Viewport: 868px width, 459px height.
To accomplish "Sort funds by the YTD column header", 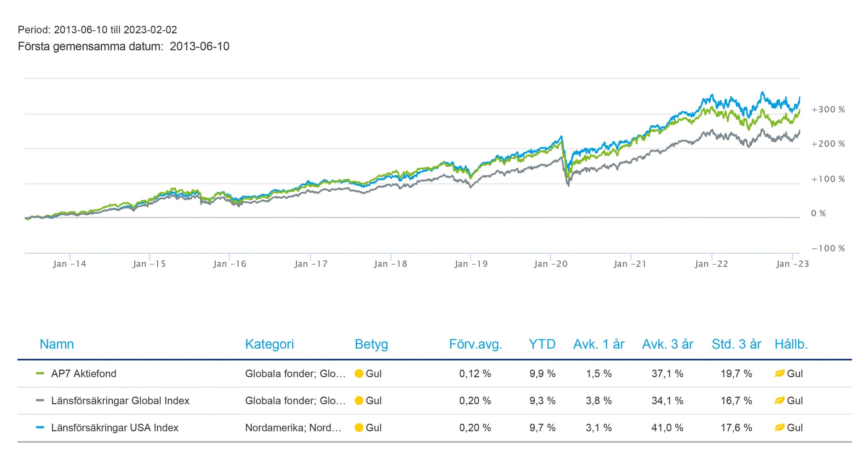I will point(542,344).
